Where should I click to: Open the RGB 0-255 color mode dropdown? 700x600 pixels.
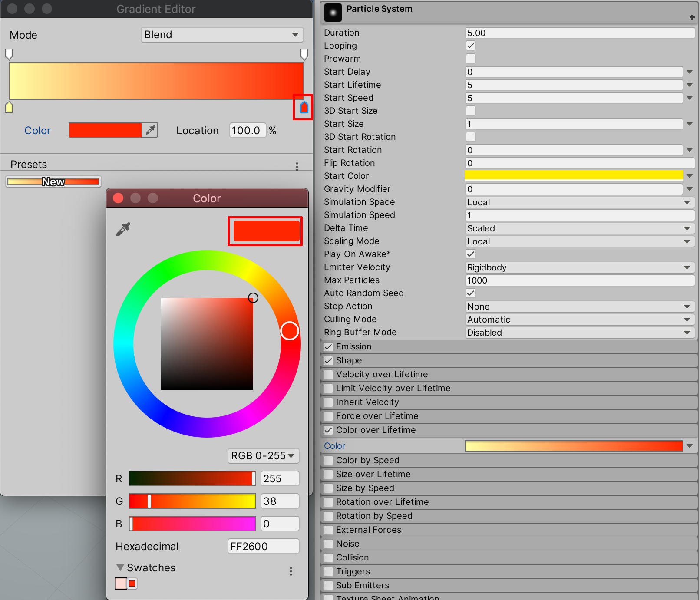coord(263,456)
